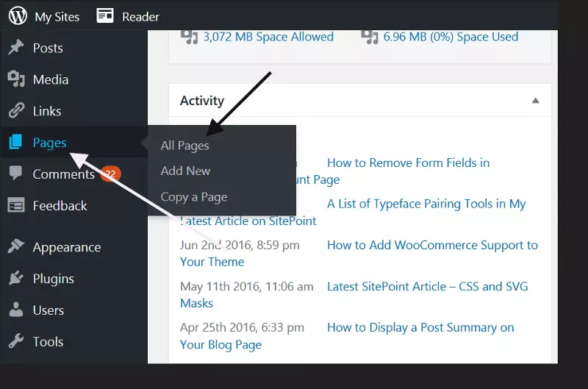Click the 22 pending comments badge

[x=110, y=174]
